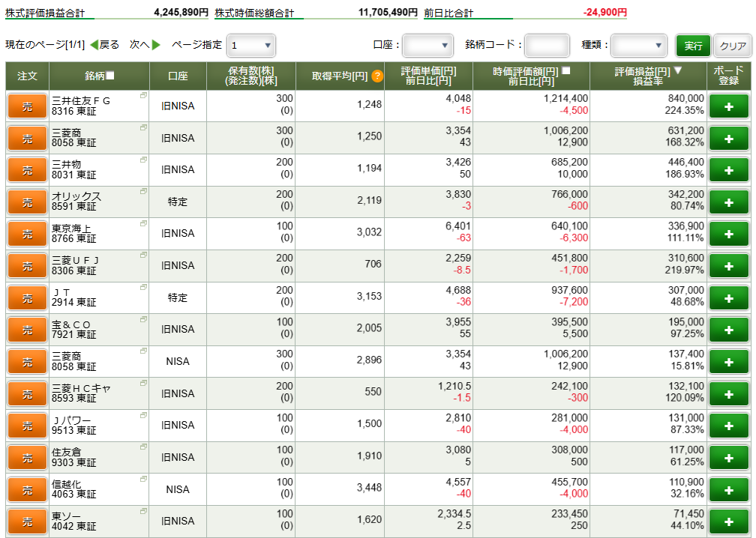This screenshot has height=538, width=756.
Task: Go back with 戻る link
Action: 105,45
